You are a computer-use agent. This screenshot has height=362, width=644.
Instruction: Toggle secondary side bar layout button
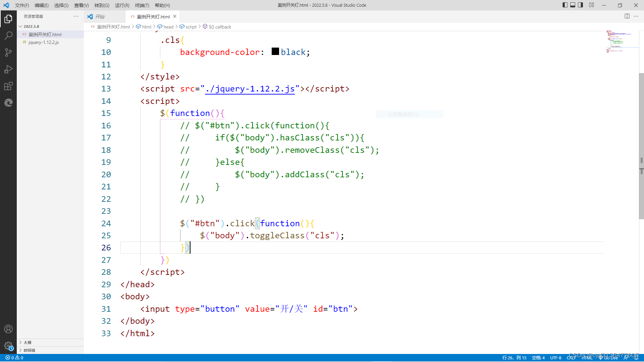pyautogui.click(x=581, y=5)
